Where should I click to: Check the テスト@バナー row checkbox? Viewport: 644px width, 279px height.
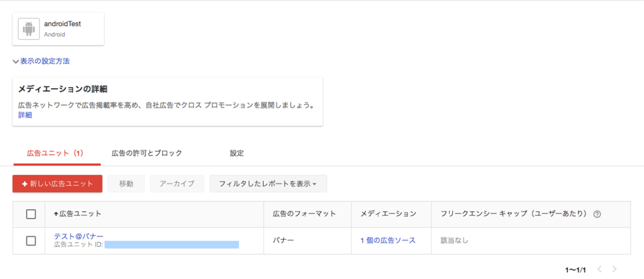(31, 241)
